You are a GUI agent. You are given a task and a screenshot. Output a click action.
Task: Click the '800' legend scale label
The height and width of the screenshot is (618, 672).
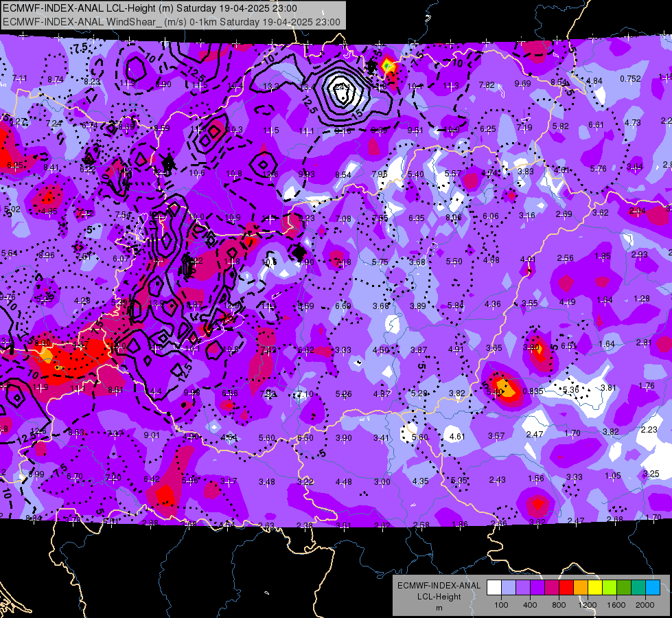coord(559,605)
